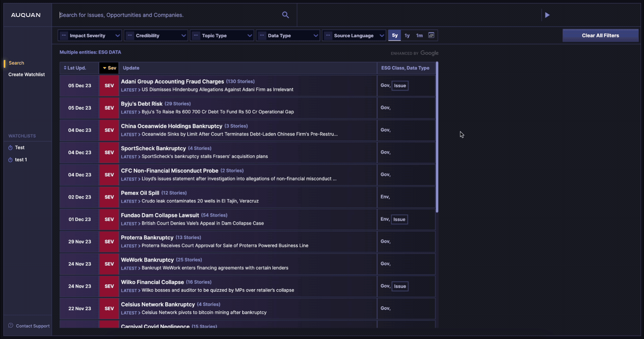Open Create Watchlist in sidebar
644x339 pixels.
26,75
